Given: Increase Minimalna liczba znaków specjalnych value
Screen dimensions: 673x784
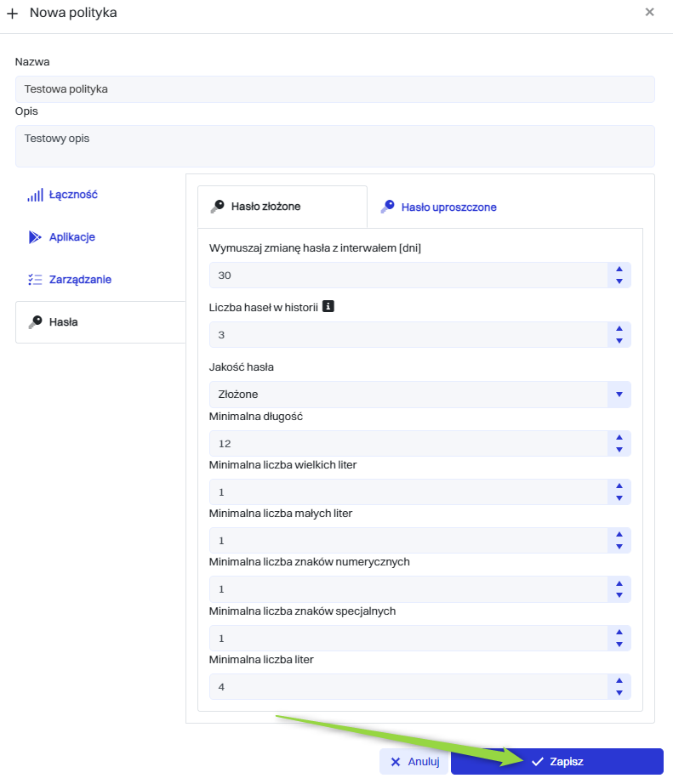Looking at the screenshot, I should coord(619,633).
